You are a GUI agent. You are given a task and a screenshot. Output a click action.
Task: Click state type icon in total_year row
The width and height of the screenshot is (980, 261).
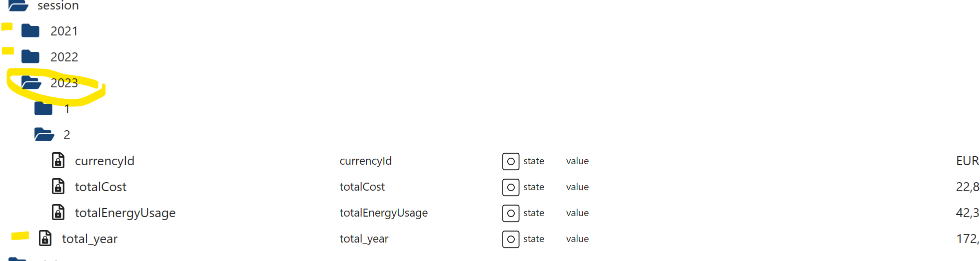coord(511,239)
